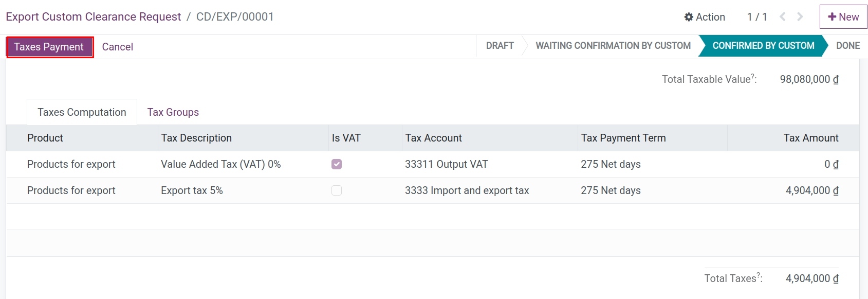The width and height of the screenshot is (868, 299).
Task: Click the record pager 1 / 1
Action: click(x=757, y=17)
